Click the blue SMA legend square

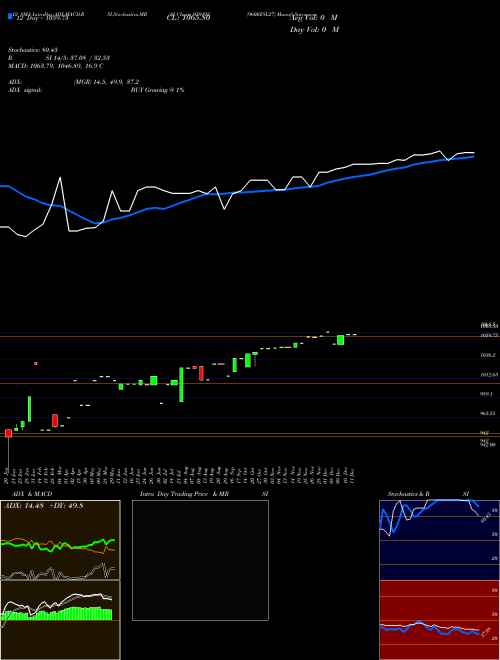pyautogui.click(x=10, y=17)
